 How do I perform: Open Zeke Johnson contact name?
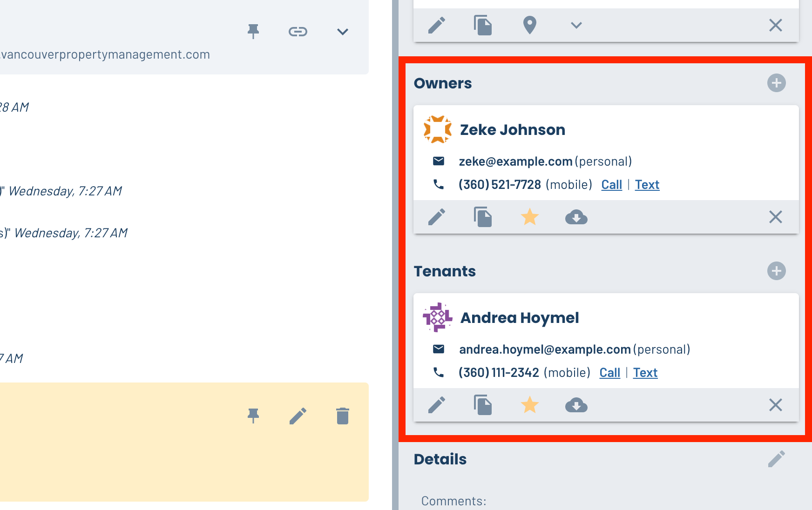click(x=513, y=130)
